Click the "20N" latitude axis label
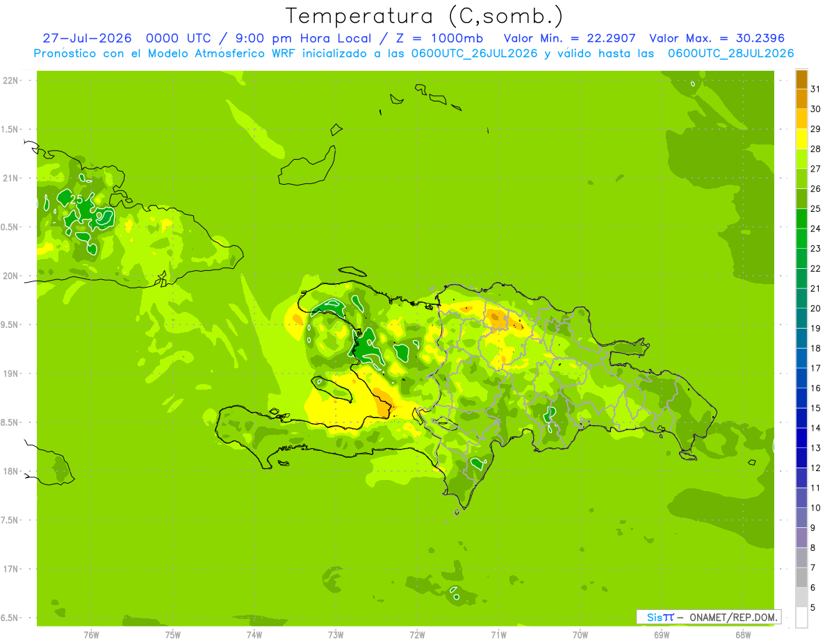The width and height of the screenshot is (834, 644). click(10, 276)
